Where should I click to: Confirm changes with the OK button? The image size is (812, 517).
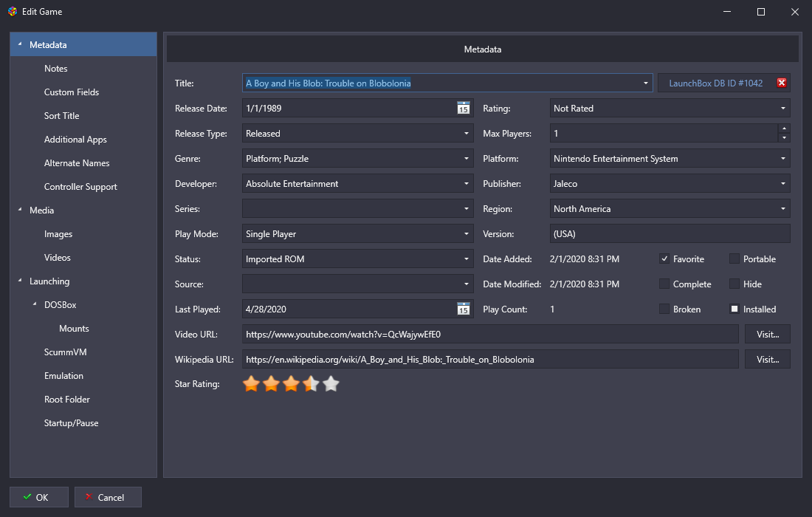point(39,497)
